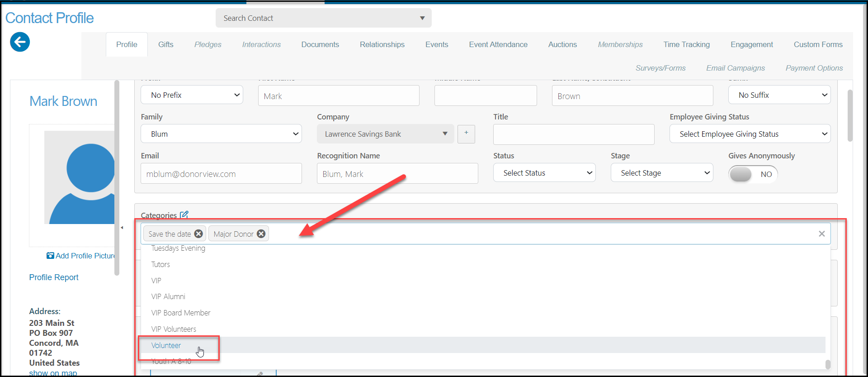Image resolution: width=868 pixels, height=377 pixels.
Task: Click the camera icon to add a profile picture
Action: [50, 256]
